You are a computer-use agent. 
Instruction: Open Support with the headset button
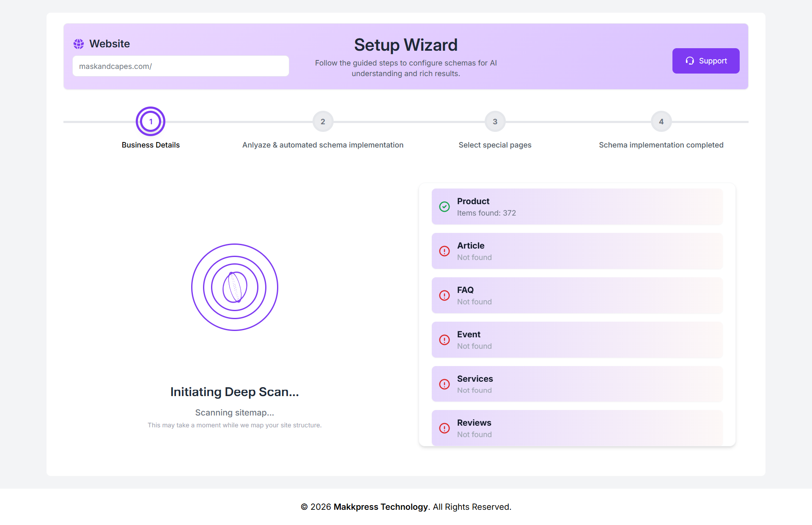click(706, 61)
